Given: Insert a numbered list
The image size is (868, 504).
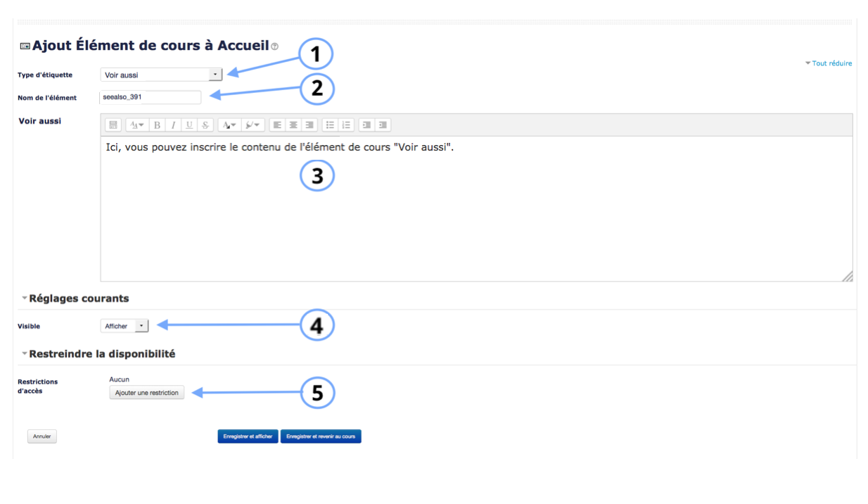Looking at the screenshot, I should point(346,125).
